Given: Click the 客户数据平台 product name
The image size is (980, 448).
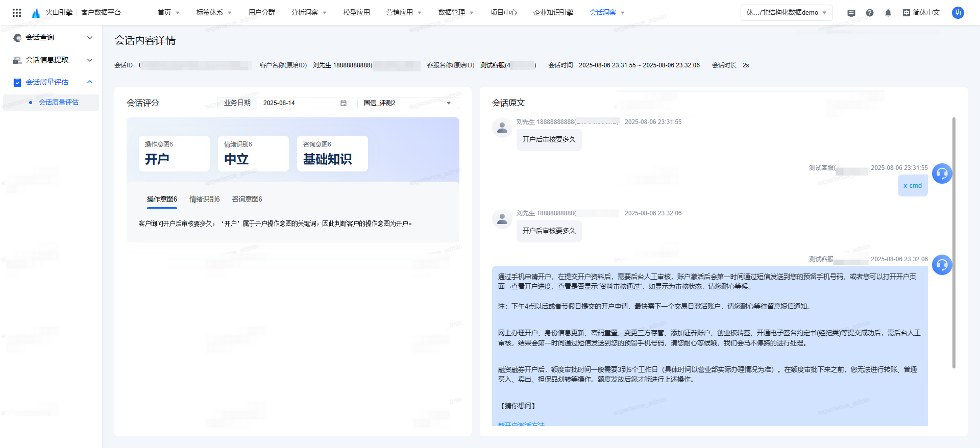Looking at the screenshot, I should (101, 13).
